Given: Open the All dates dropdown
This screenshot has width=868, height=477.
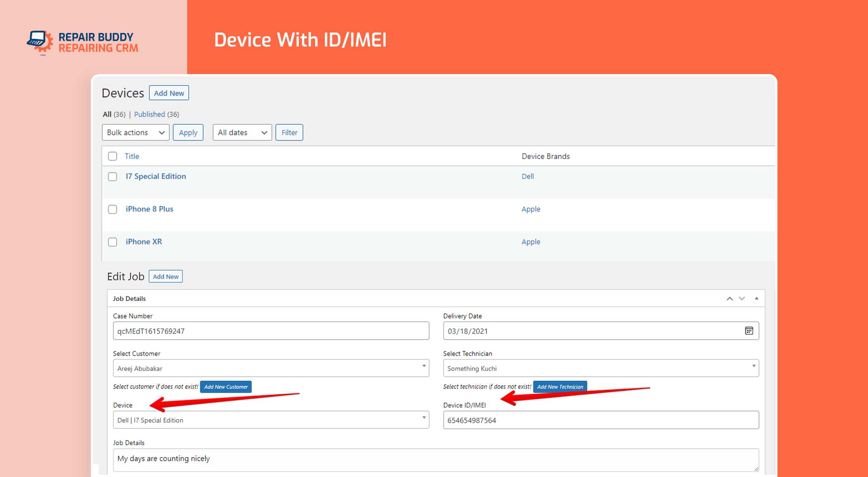Looking at the screenshot, I should 242,132.
